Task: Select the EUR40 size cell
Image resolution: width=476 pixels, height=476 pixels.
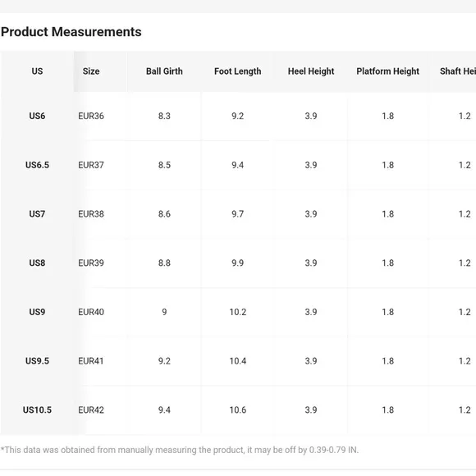Action: coord(91,312)
